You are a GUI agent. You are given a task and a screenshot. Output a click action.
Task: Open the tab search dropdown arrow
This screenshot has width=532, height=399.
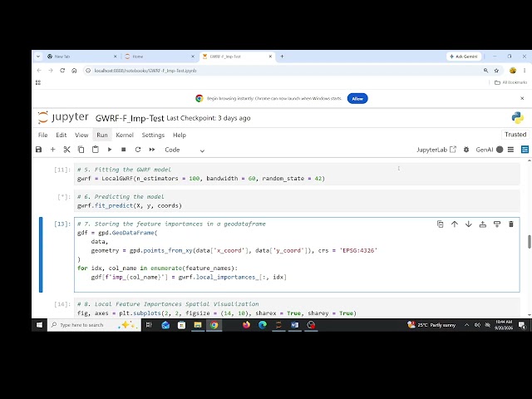click(x=38, y=57)
